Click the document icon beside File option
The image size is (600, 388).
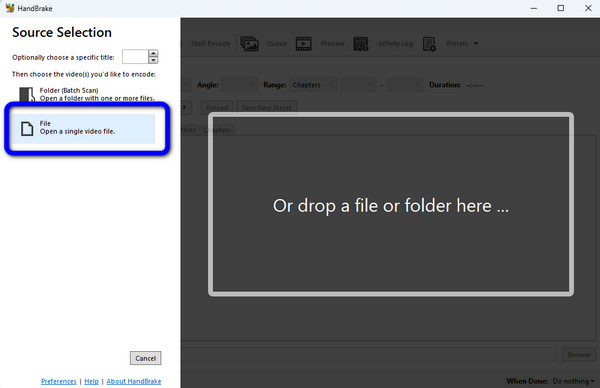coord(27,129)
